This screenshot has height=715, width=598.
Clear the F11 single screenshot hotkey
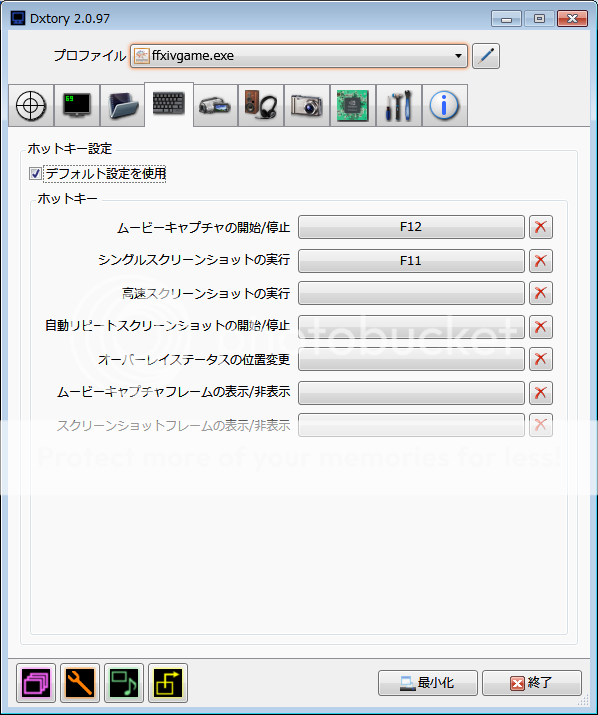[x=541, y=261]
